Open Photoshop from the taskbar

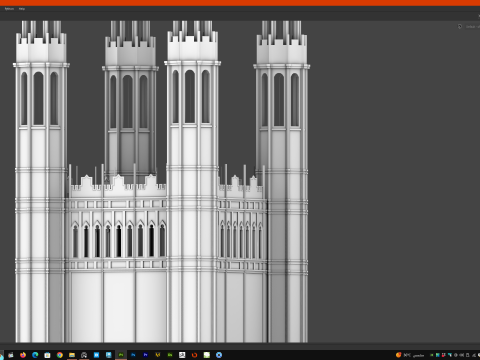[x=133, y=355]
